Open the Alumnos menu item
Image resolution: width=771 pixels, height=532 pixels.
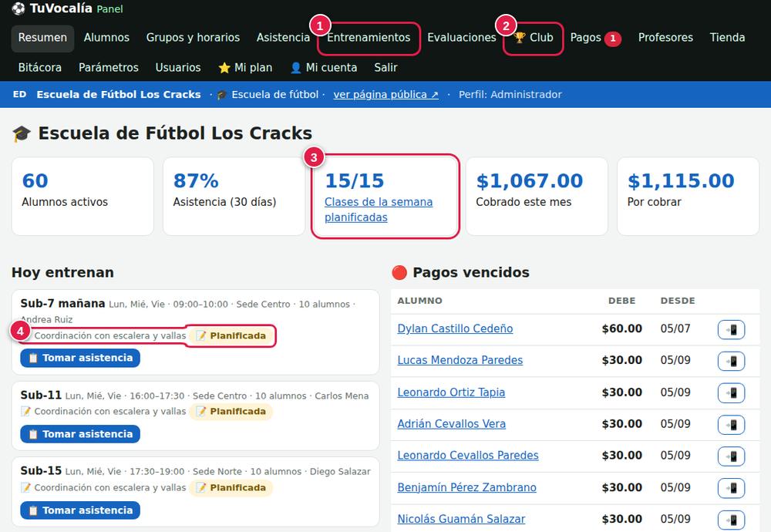pos(106,38)
